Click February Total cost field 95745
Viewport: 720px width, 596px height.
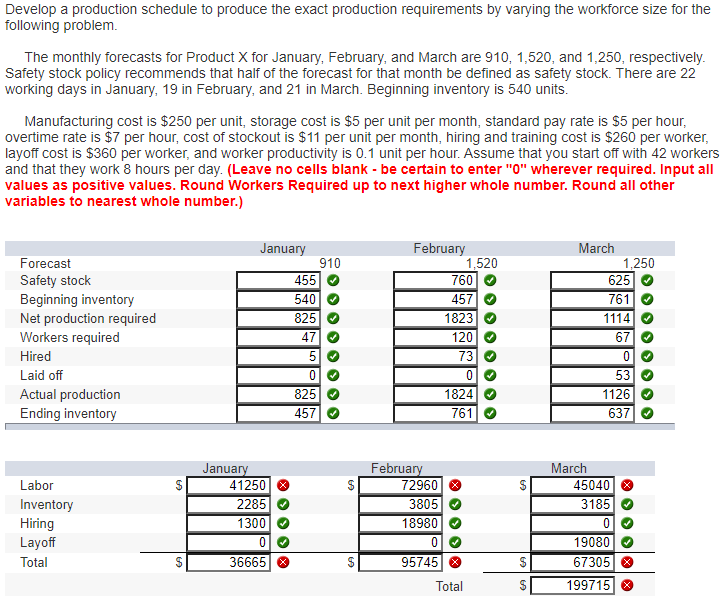click(x=400, y=562)
